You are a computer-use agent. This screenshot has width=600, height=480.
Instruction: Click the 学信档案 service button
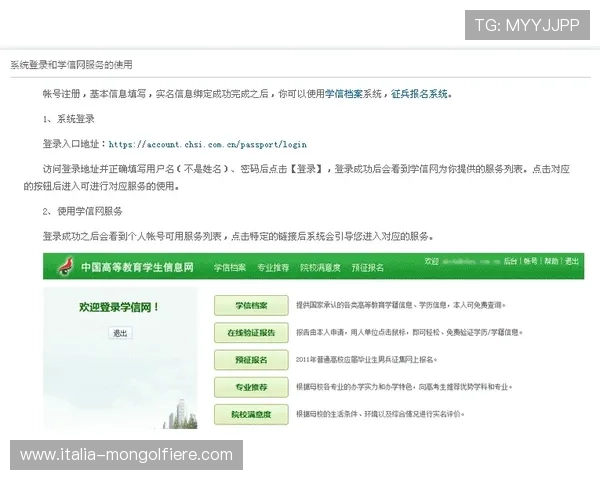[x=251, y=305]
